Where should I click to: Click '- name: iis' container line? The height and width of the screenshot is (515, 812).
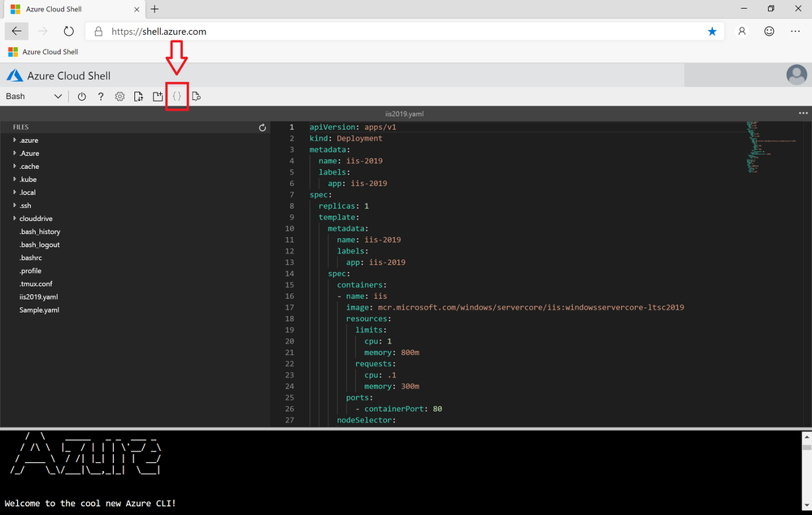pos(362,296)
